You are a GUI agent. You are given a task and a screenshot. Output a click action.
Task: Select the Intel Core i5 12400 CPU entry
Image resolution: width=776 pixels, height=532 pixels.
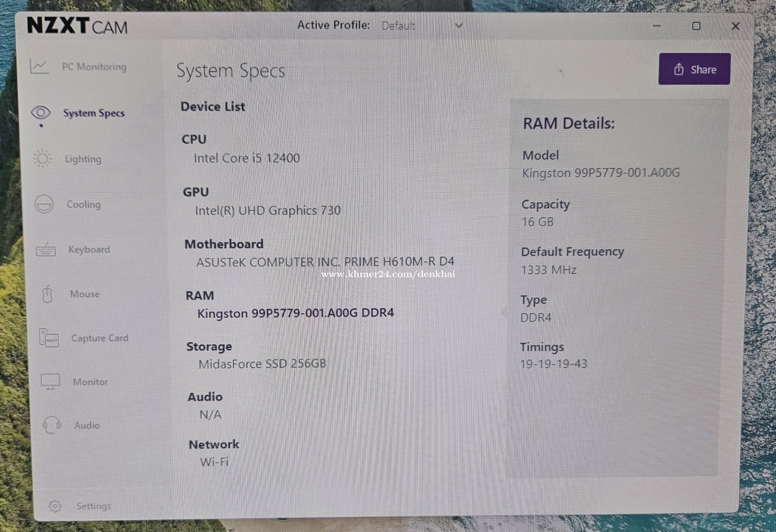(x=247, y=158)
